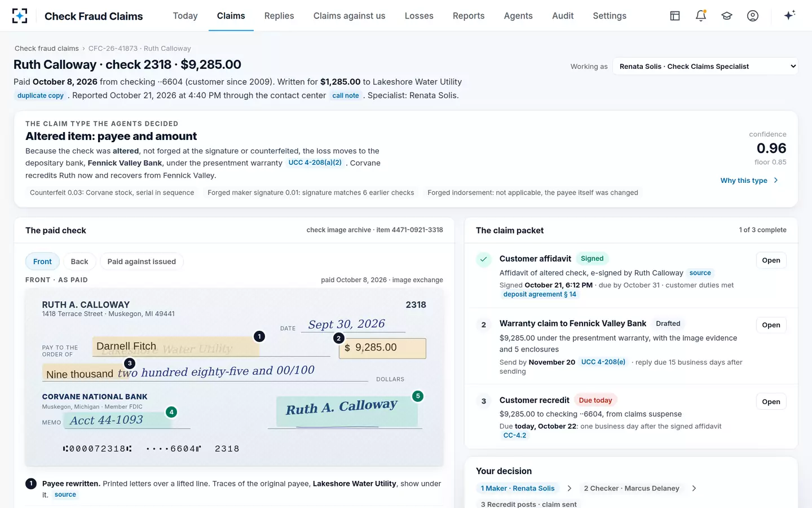
Task: Select marker 2 on the amount box
Action: 339,338
